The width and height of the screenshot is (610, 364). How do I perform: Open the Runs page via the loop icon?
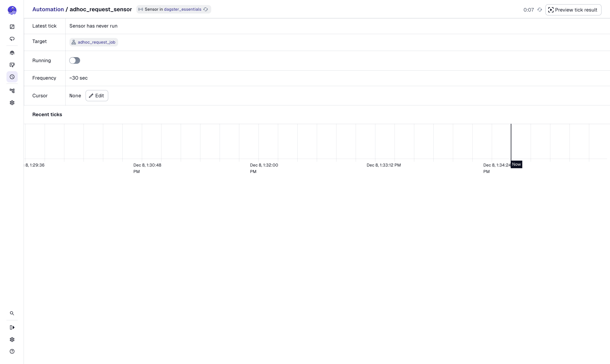coord(12,39)
